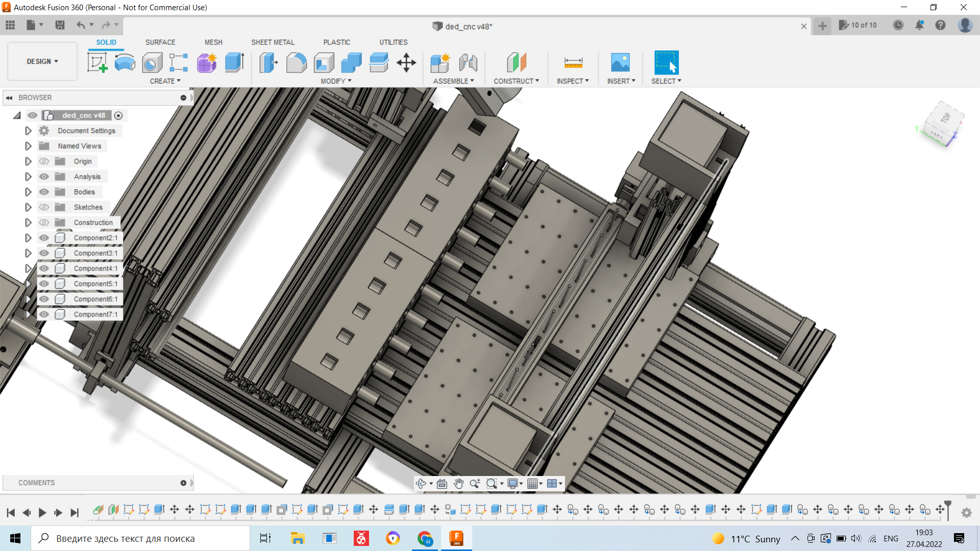Switch to the SURFACE tab
Viewport: 980px width, 551px height.
pos(160,42)
